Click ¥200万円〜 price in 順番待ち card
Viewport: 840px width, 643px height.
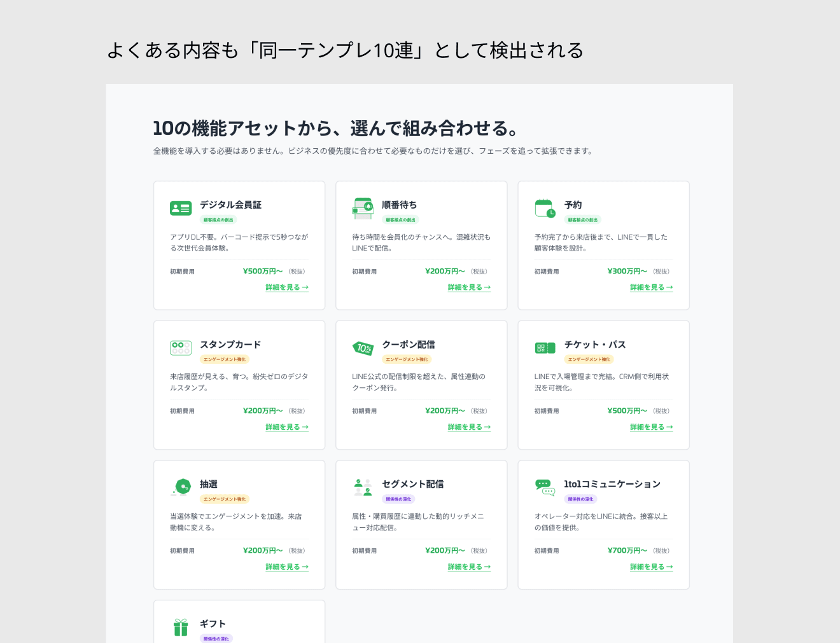pyautogui.click(x=445, y=271)
